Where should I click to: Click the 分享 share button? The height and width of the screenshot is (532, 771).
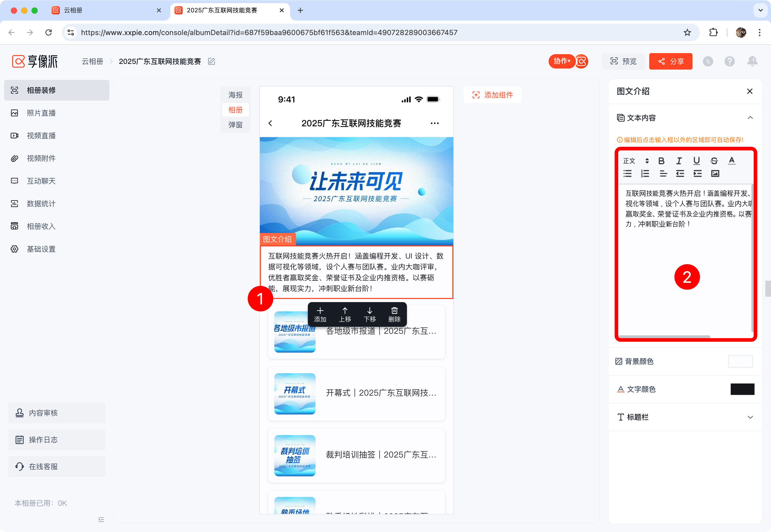[671, 61]
